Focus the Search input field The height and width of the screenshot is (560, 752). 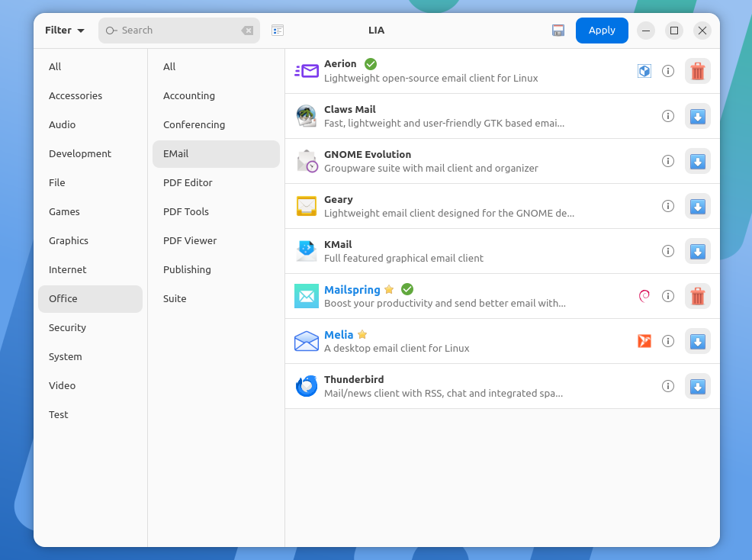coord(179,31)
